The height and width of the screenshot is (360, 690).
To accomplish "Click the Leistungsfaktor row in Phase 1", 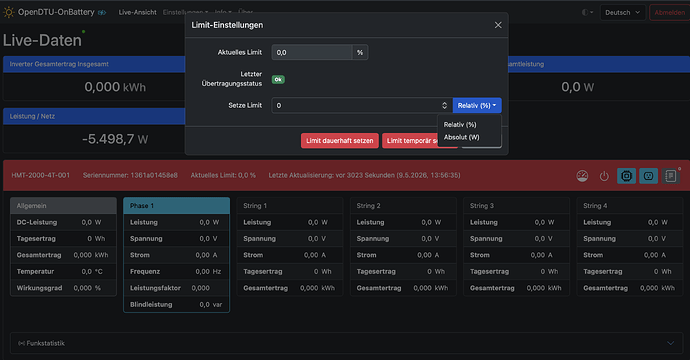I will click(x=176, y=288).
